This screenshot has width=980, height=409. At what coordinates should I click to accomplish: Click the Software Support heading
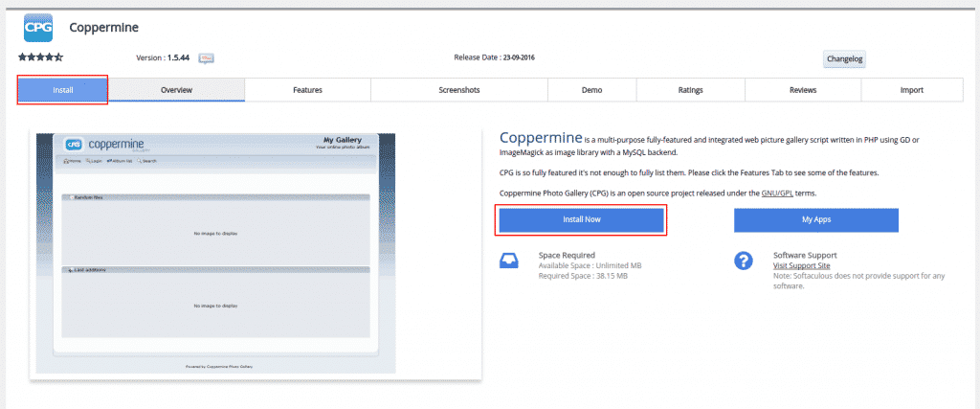point(805,255)
